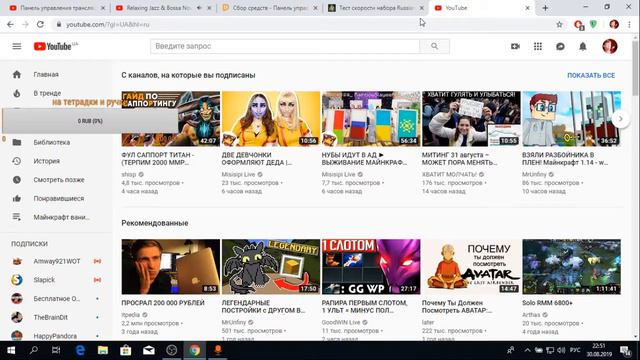Show next videos with the carousel arrow
Screen dimensions: 640x360
click(620, 119)
